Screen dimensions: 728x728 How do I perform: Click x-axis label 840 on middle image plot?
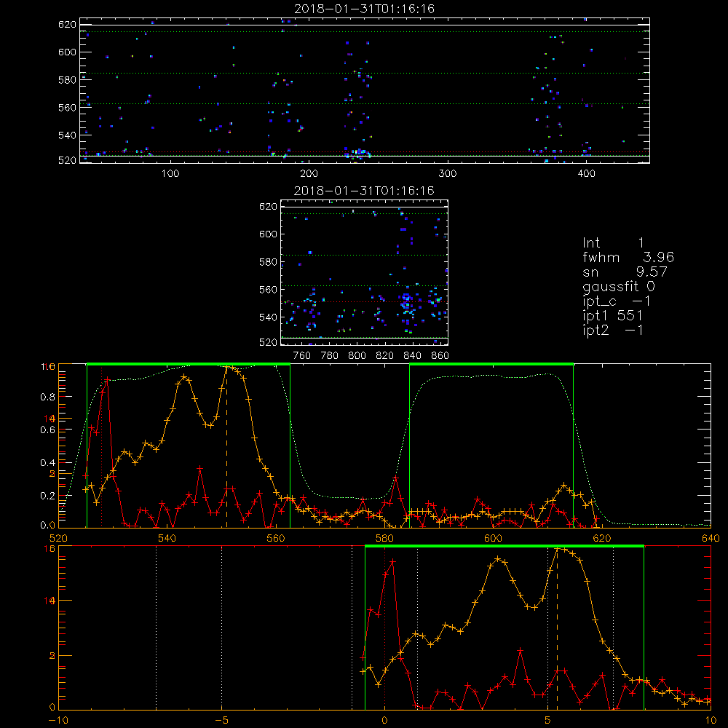click(x=412, y=356)
